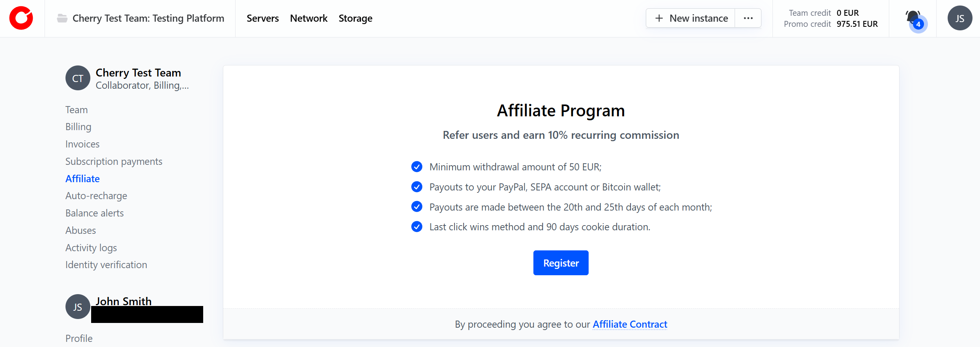Go to Billing in the sidebar

(x=78, y=127)
